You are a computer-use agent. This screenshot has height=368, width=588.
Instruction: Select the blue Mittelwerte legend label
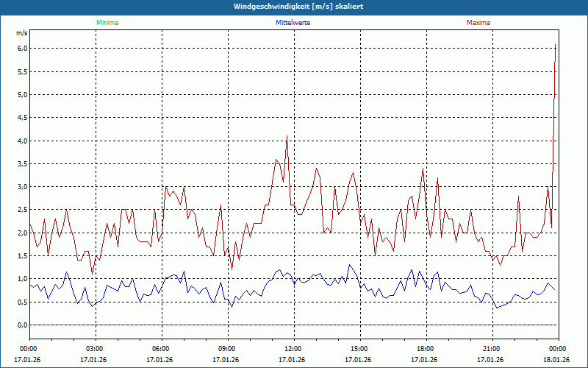294,23
